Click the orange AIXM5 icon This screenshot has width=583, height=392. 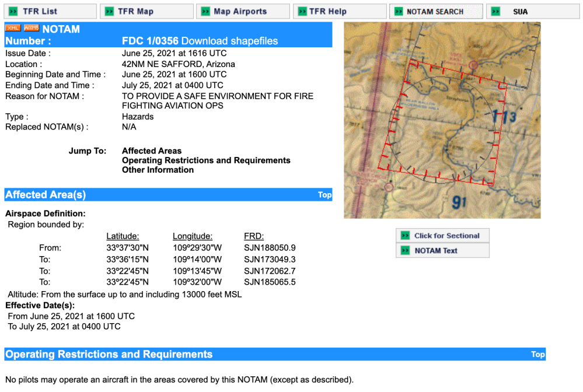pyautogui.click(x=32, y=29)
